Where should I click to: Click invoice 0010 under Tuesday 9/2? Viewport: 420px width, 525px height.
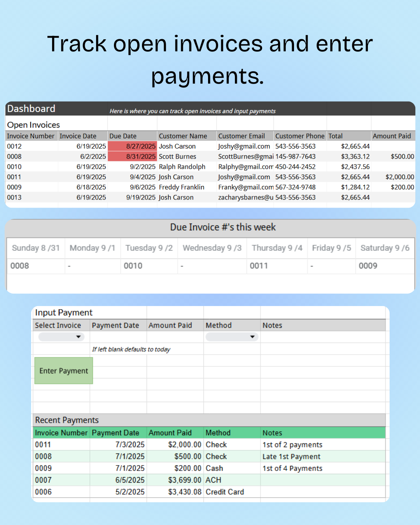pyautogui.click(x=133, y=266)
